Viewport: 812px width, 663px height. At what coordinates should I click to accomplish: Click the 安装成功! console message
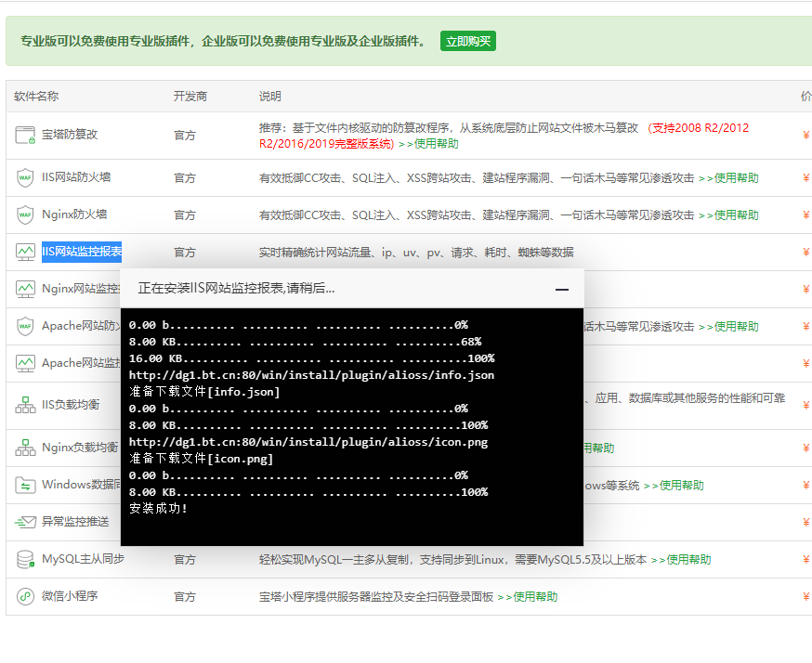pyautogui.click(x=158, y=509)
